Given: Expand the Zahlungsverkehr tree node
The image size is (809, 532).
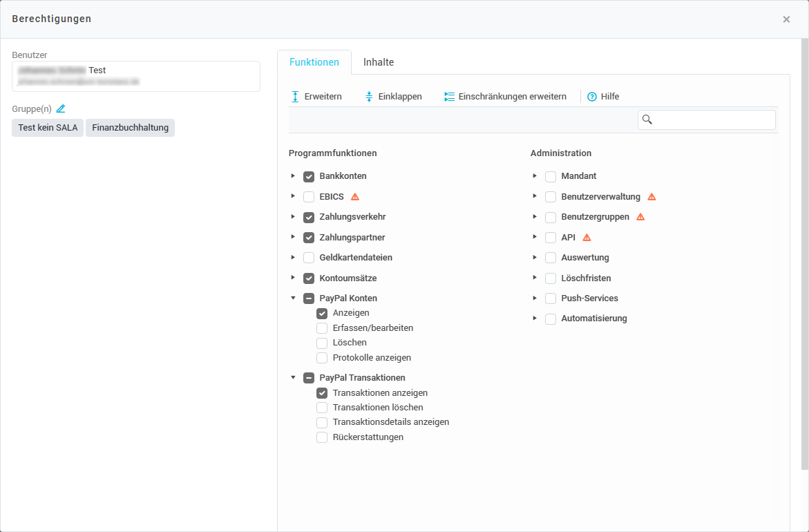Looking at the screenshot, I should [x=293, y=217].
